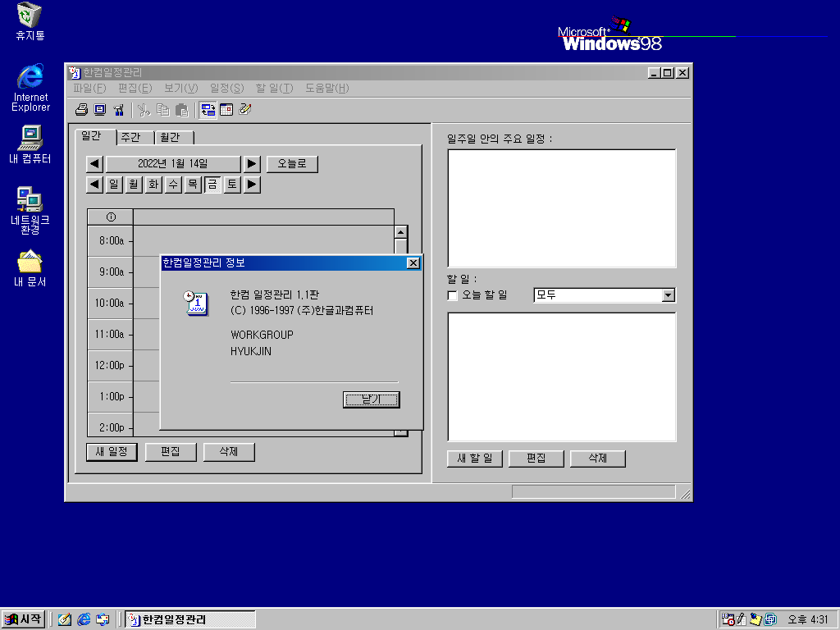Click the quick launch notepad icon
Viewport: 840px width, 630px height.
pyautogui.click(x=65, y=619)
